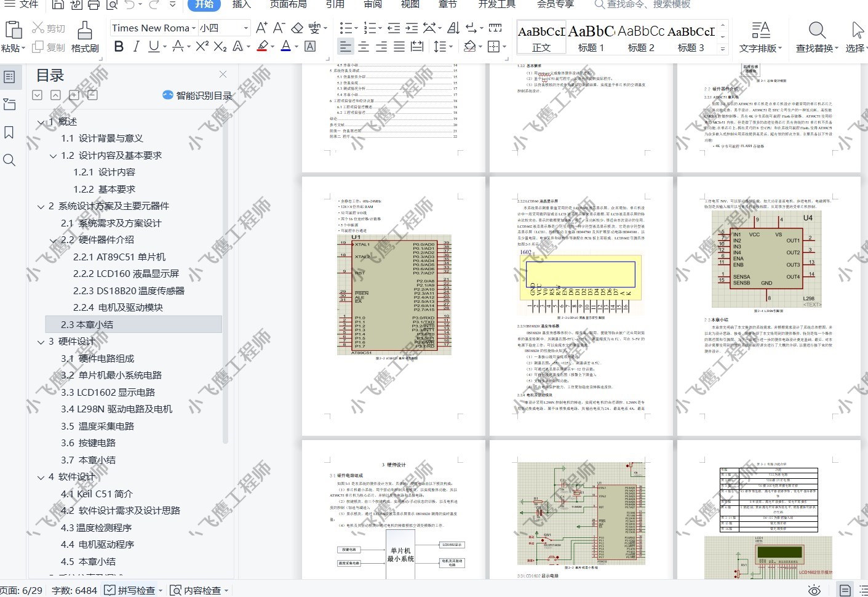Click the eye protection mode icon in status bar

click(814, 590)
